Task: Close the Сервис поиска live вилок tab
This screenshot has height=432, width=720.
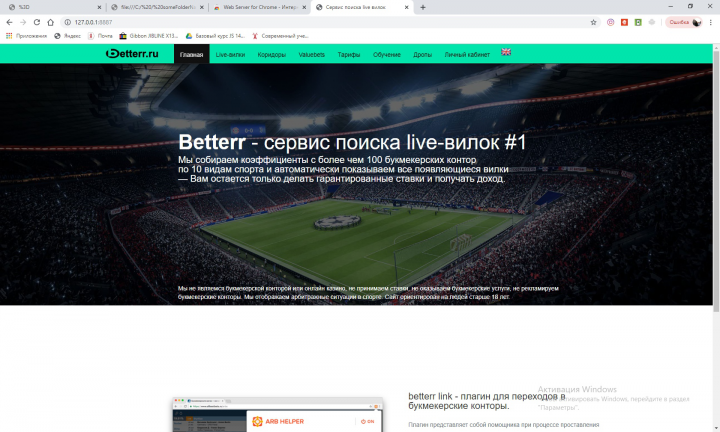Action: pos(406,7)
